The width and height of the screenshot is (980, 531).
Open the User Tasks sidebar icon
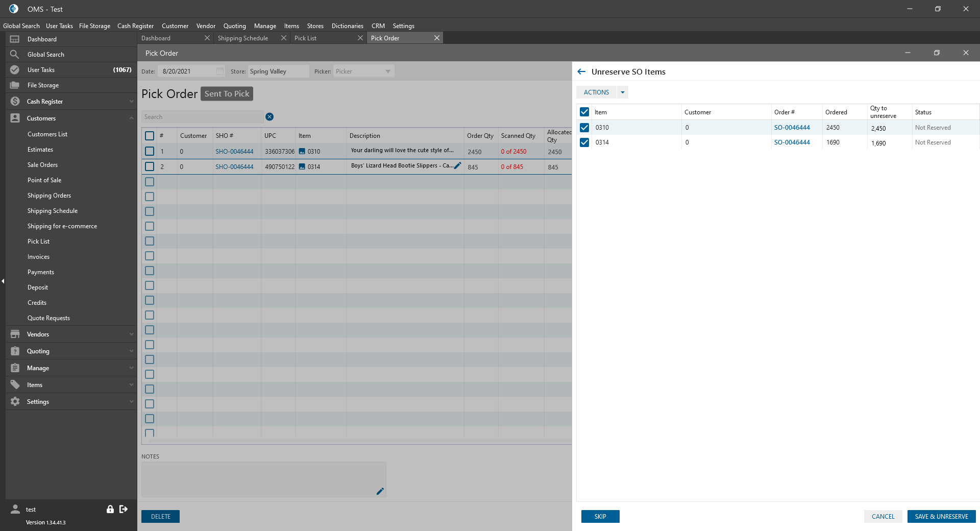pyautogui.click(x=15, y=70)
